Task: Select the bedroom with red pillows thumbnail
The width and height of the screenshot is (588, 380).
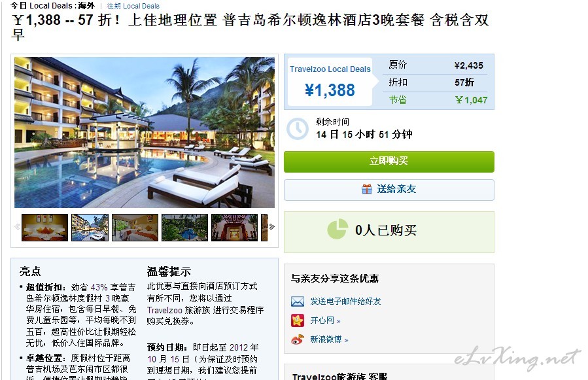Action: point(45,228)
